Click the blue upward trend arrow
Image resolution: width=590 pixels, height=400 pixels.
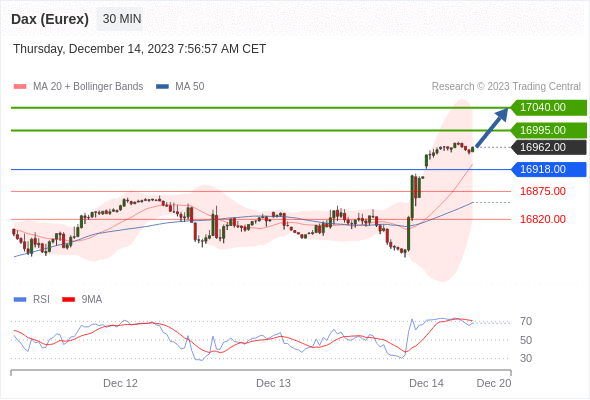tap(492, 128)
